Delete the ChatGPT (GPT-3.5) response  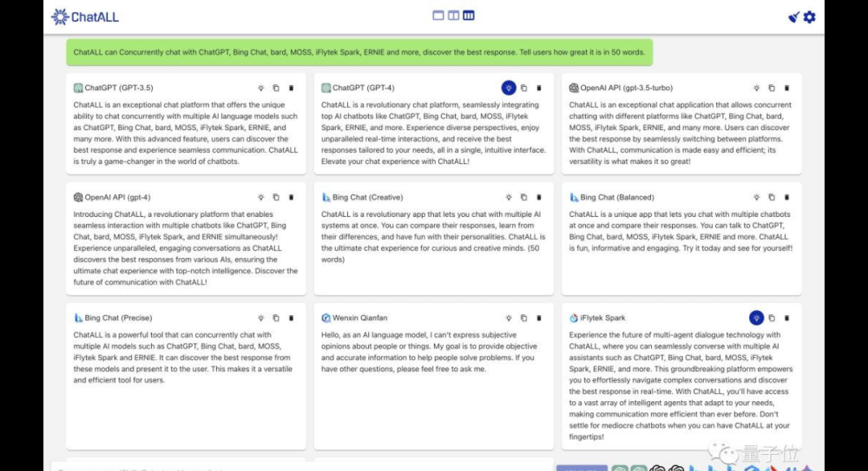[x=291, y=88]
